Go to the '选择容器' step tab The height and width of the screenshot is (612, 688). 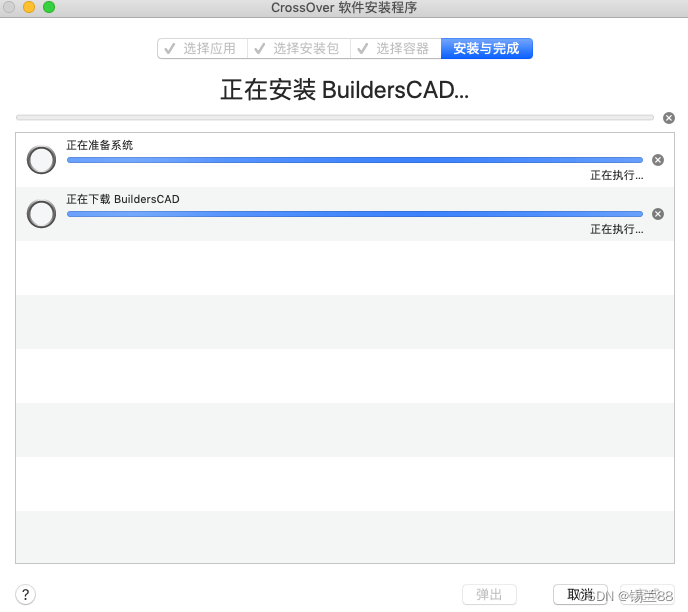pyautogui.click(x=396, y=48)
